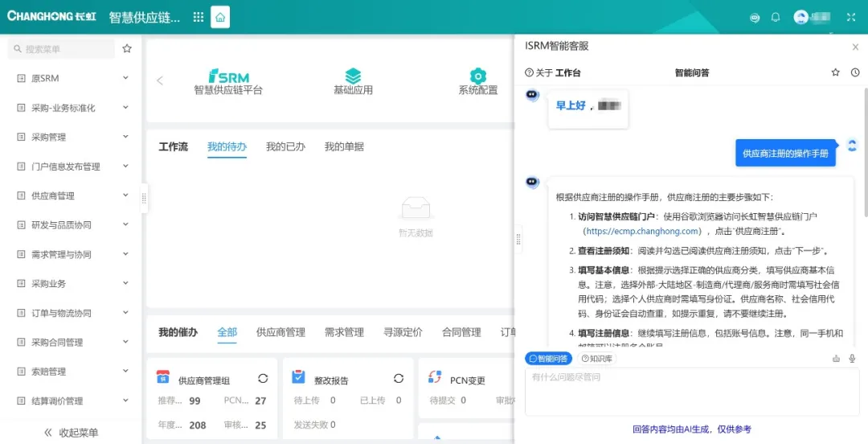
Task: Expand the 采购管理 sidebar menu
Action: point(71,137)
